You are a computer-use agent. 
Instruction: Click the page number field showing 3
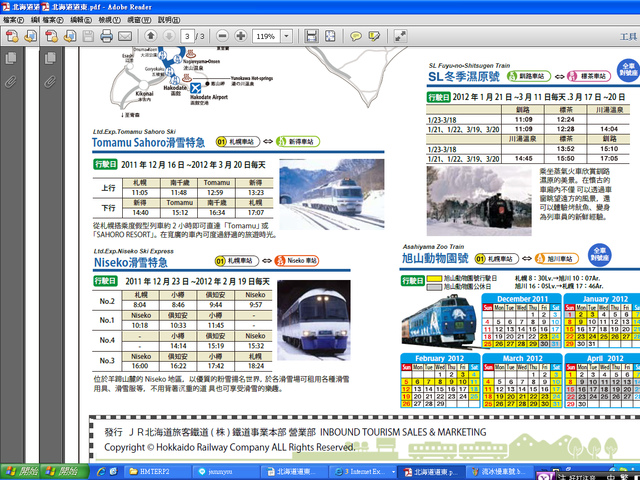tap(187, 37)
